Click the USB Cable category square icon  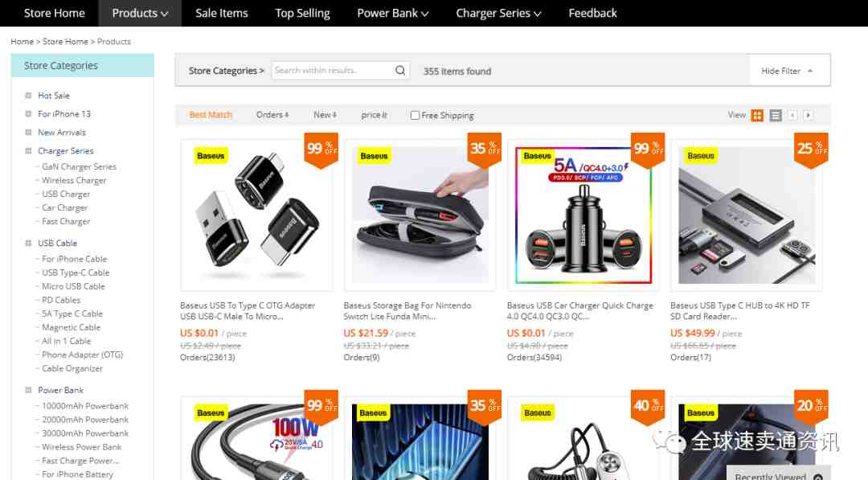28,243
